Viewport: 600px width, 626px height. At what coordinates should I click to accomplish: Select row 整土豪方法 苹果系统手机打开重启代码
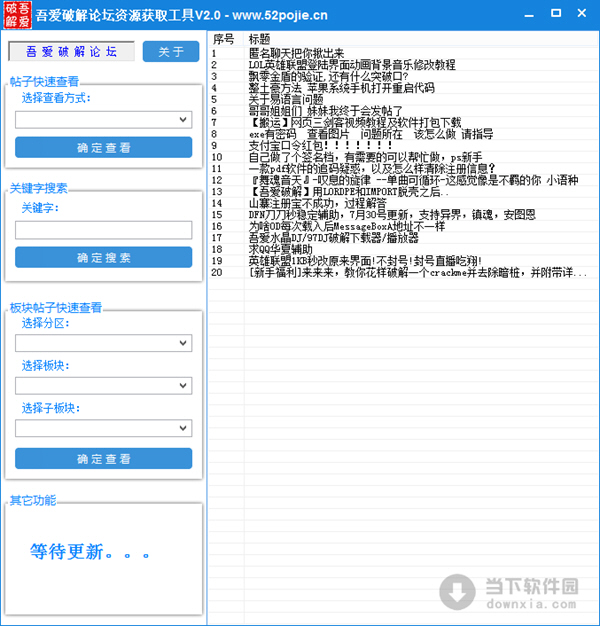[403, 88]
